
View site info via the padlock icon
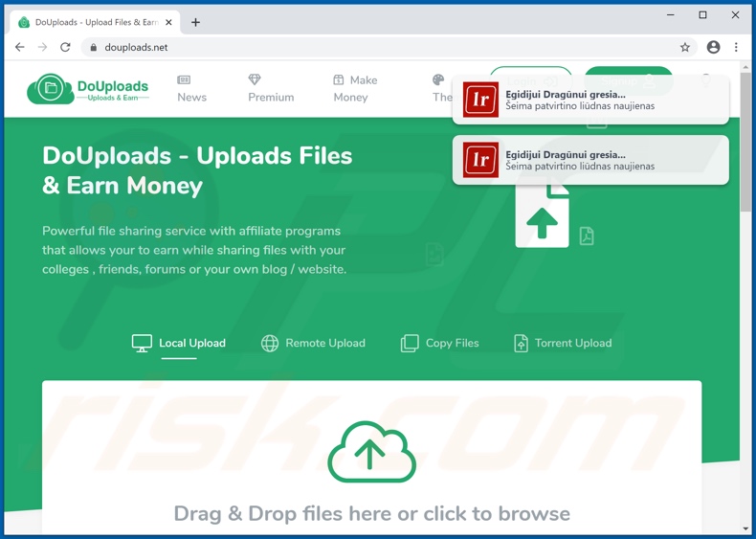[x=94, y=47]
